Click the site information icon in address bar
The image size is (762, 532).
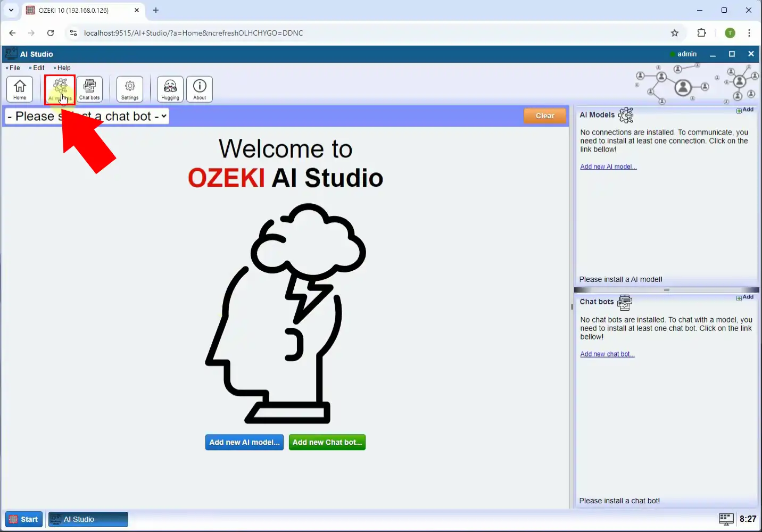pos(73,33)
